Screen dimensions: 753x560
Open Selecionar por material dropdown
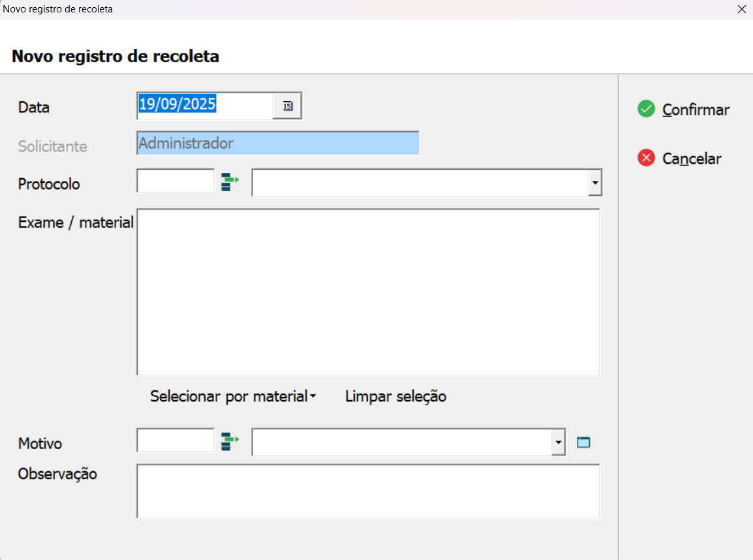click(x=233, y=396)
